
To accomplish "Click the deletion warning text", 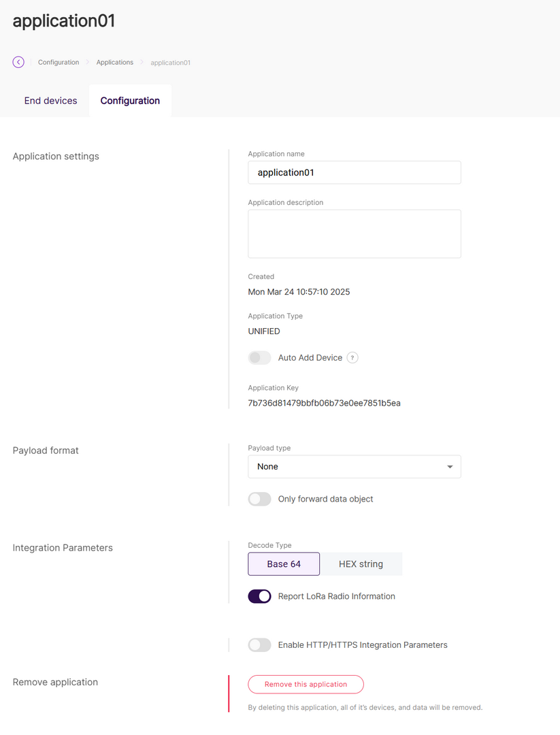I will pyautogui.click(x=365, y=708).
